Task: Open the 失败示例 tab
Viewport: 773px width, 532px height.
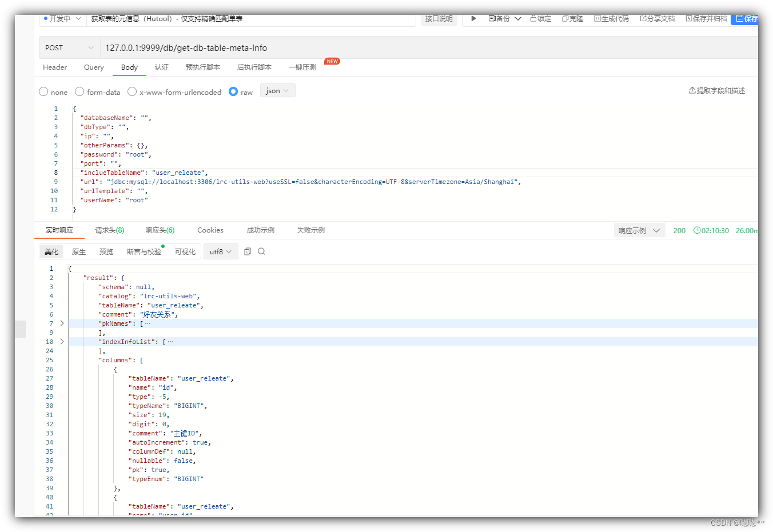Action: click(x=311, y=230)
